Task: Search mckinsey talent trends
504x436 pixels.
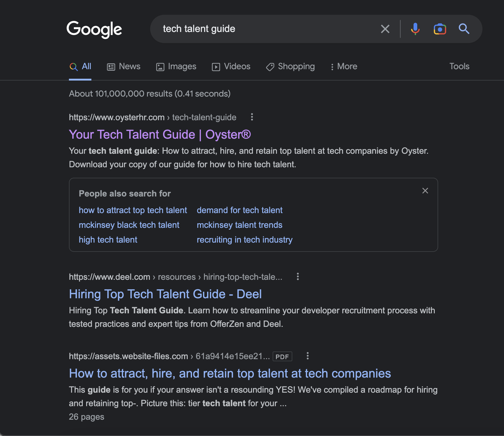Action: 240,225
